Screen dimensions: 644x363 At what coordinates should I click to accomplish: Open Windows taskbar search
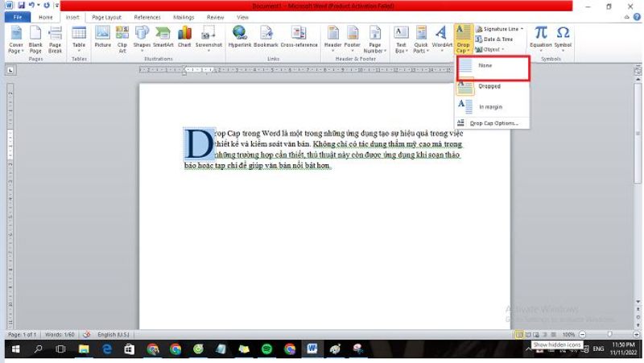click(38, 349)
